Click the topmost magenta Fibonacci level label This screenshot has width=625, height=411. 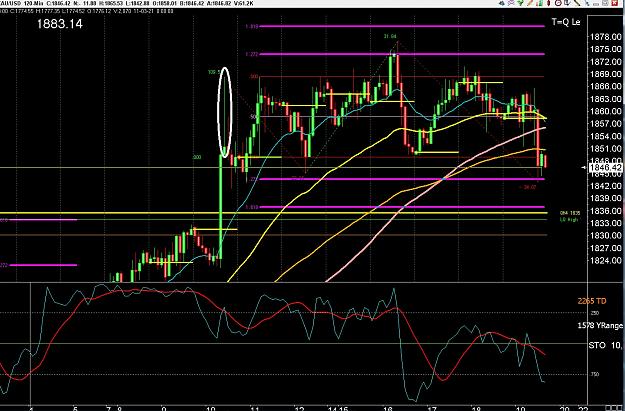pos(252,26)
